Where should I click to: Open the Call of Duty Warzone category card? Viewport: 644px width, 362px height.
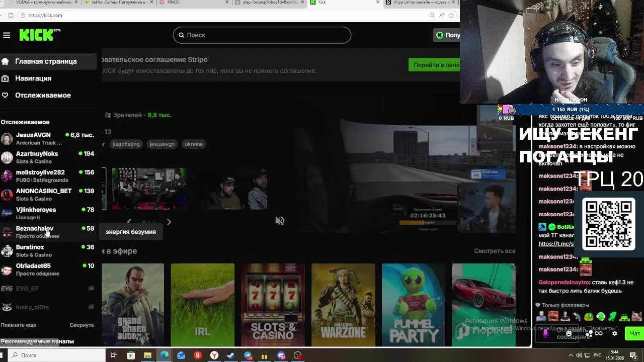pyautogui.click(x=343, y=305)
